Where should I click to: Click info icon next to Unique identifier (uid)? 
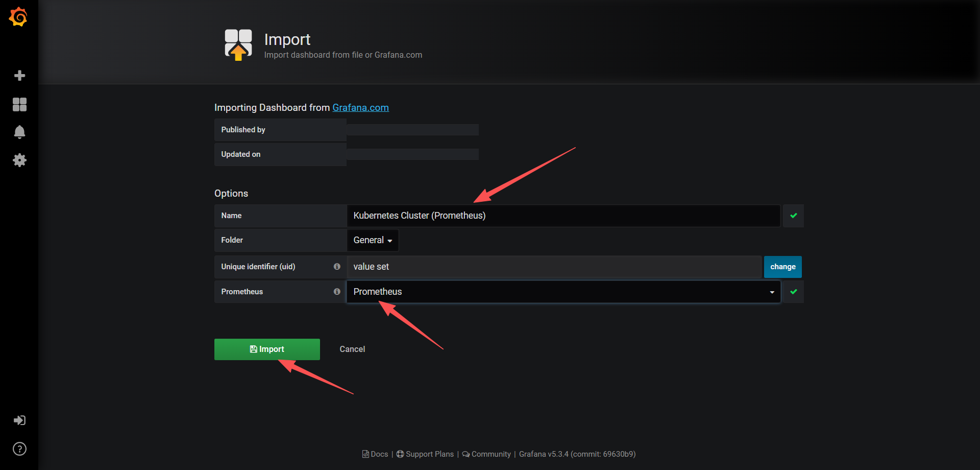(337, 267)
